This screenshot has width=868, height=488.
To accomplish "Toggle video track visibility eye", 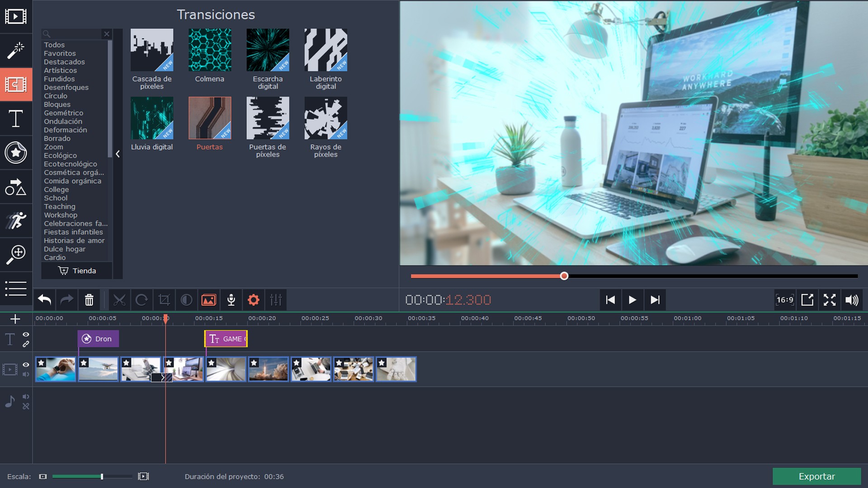I will pos(26,365).
